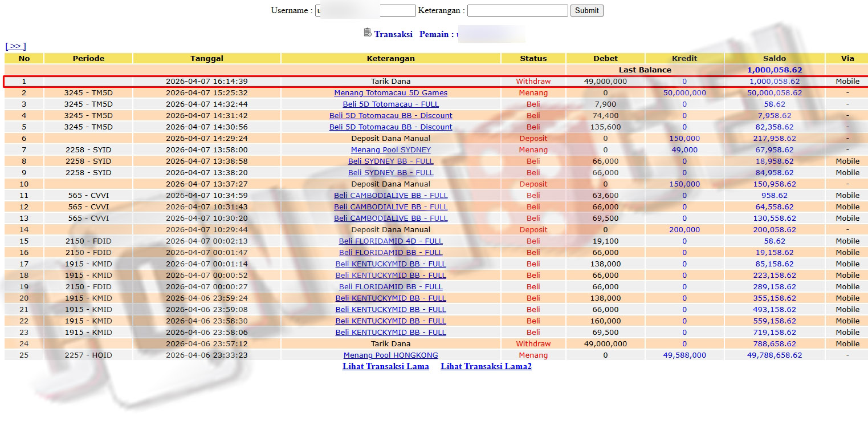Select the date 2026-04-07 13:58:00
The width and height of the screenshot is (868, 433).
coord(207,150)
